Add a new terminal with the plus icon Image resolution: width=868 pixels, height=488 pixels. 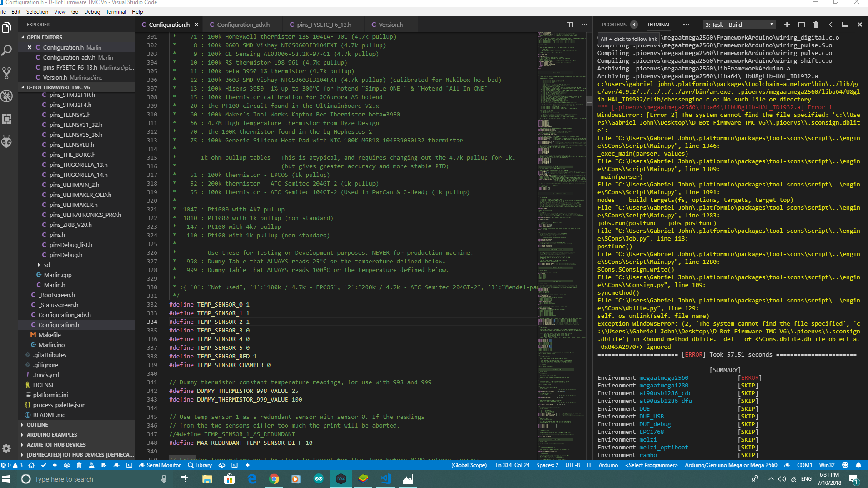(x=787, y=25)
